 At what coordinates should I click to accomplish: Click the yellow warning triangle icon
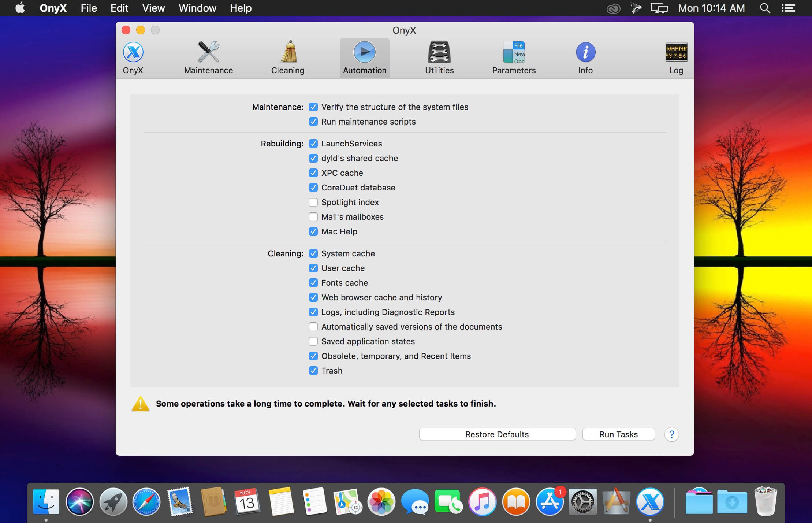tap(141, 404)
